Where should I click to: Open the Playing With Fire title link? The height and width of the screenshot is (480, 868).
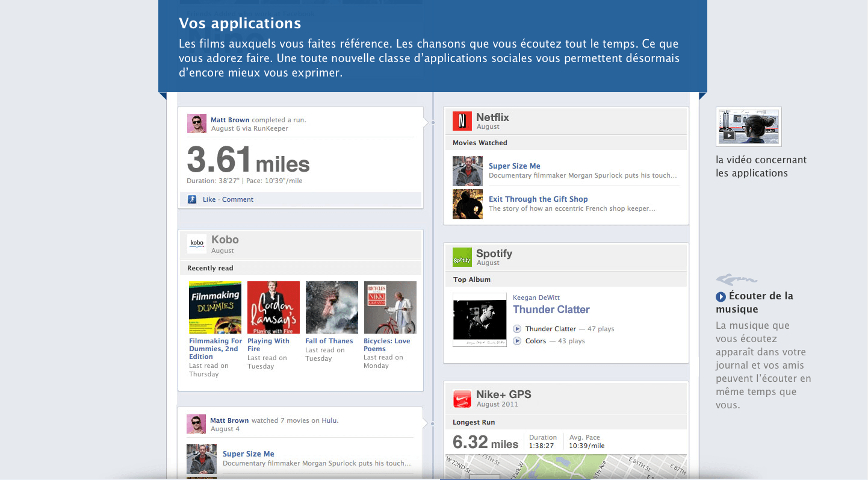point(268,345)
